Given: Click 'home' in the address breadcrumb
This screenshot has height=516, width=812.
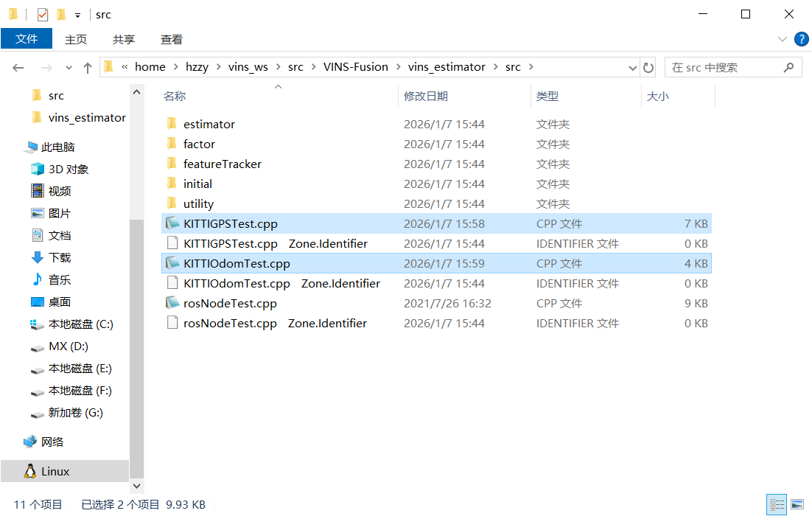Looking at the screenshot, I should tap(150, 67).
